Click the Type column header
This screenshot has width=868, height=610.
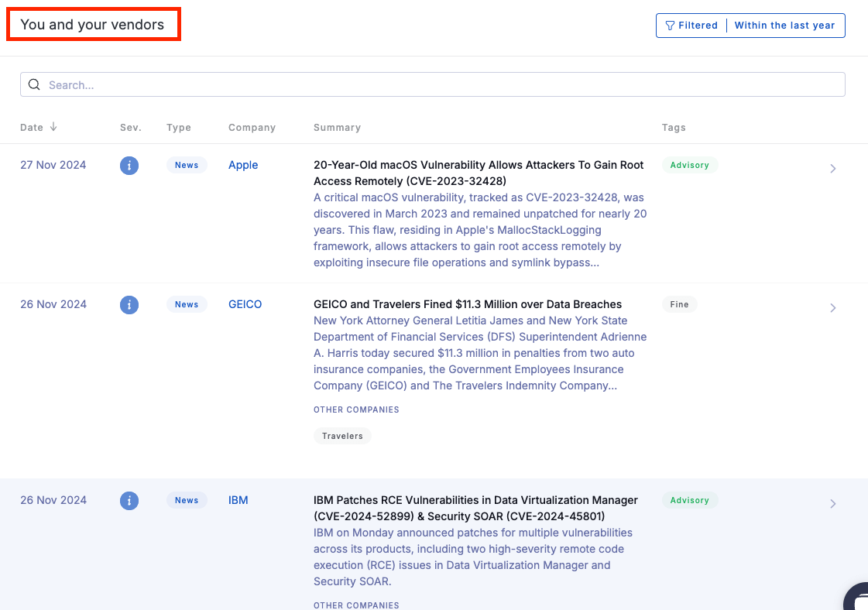click(179, 127)
